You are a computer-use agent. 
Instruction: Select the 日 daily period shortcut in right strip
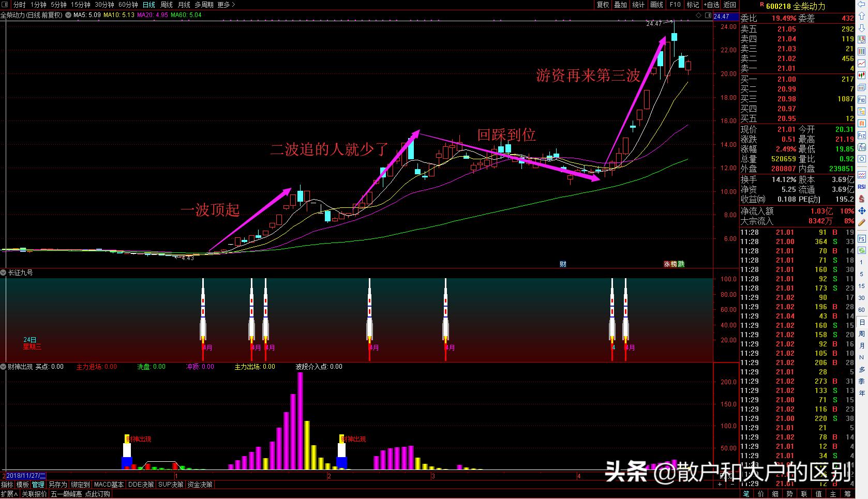pyautogui.click(x=862, y=322)
